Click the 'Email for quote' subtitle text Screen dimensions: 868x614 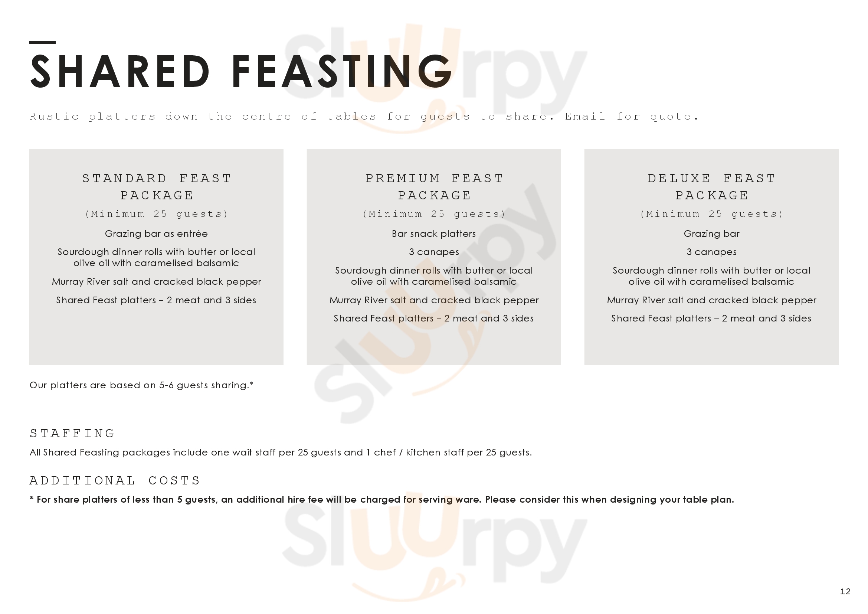[x=631, y=117]
